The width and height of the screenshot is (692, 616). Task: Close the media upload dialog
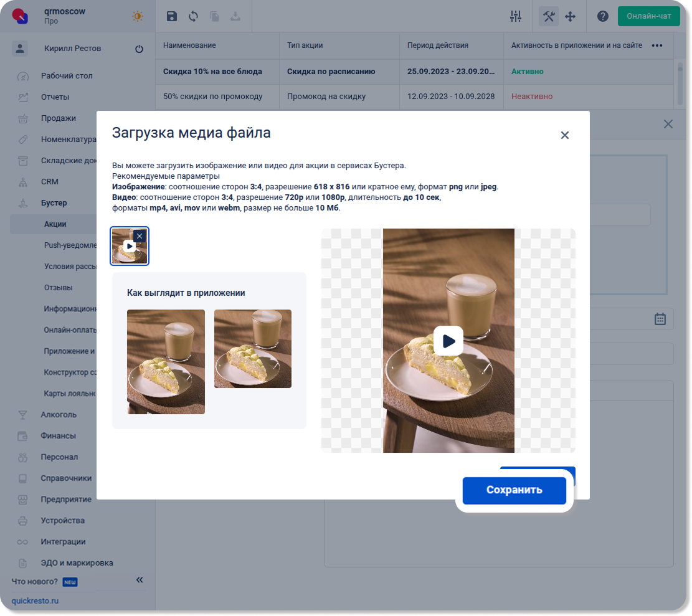click(564, 135)
